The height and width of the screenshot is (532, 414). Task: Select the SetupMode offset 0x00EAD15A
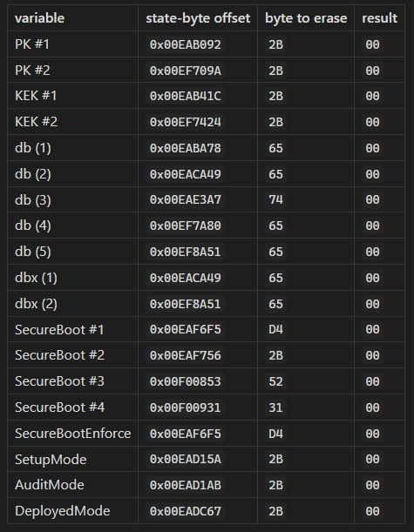[186, 459]
